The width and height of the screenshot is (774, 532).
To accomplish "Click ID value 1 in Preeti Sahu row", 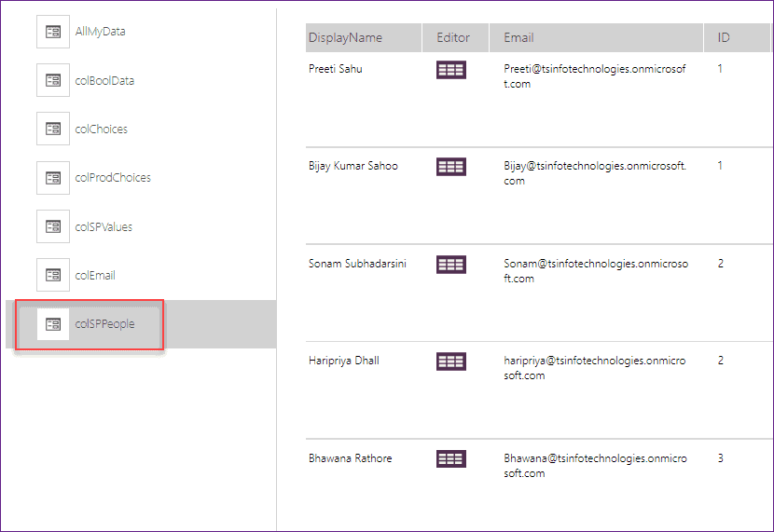I will pyautogui.click(x=720, y=69).
